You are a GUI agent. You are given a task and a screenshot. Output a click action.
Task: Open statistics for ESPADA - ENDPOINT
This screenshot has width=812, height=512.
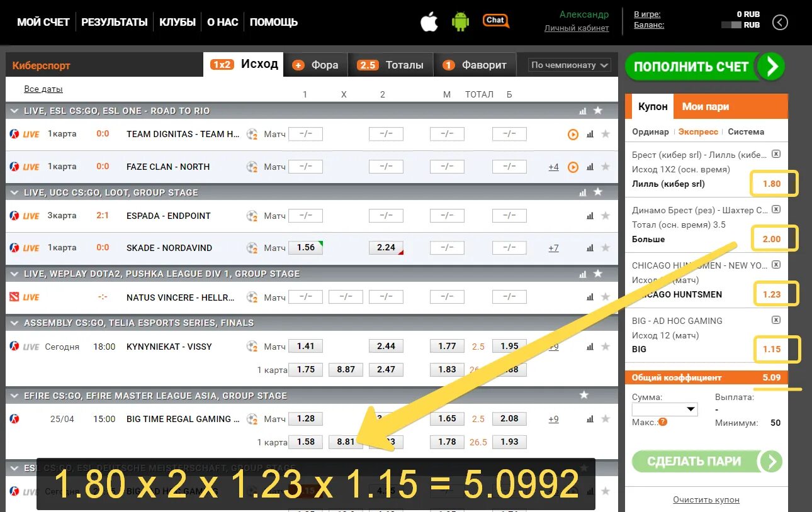click(x=590, y=216)
